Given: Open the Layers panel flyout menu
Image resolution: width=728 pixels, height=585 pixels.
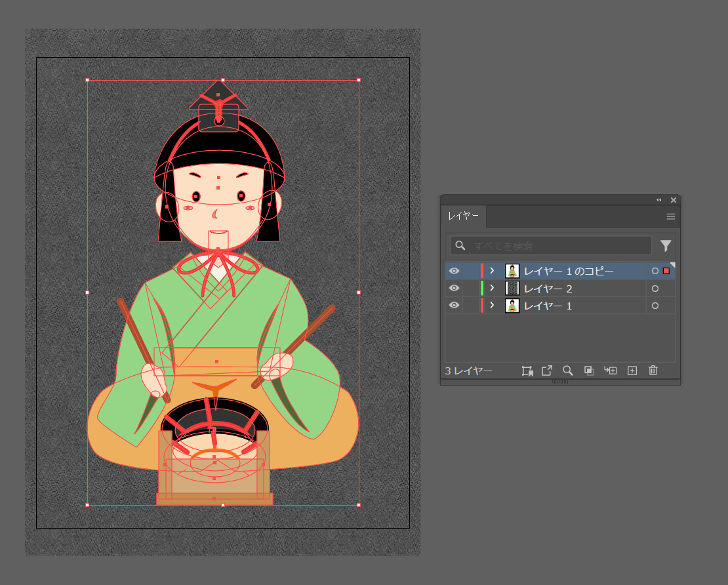Looking at the screenshot, I should 670,216.
